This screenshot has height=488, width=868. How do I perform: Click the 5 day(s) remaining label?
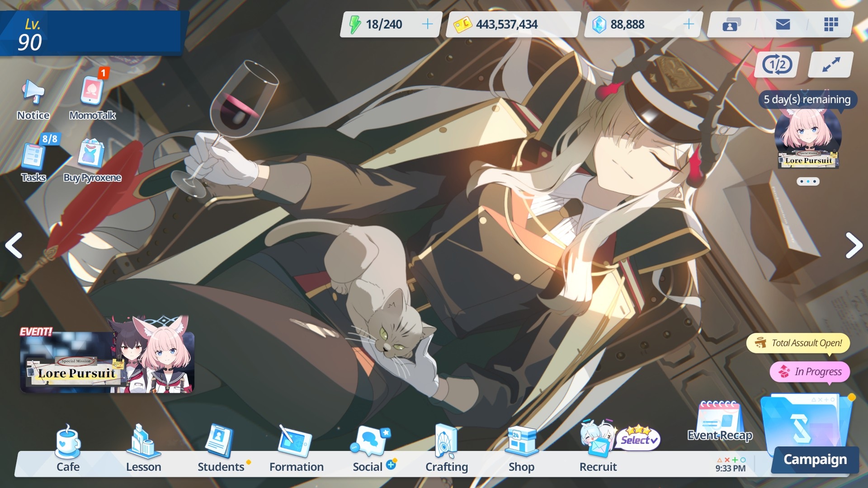pyautogui.click(x=807, y=99)
